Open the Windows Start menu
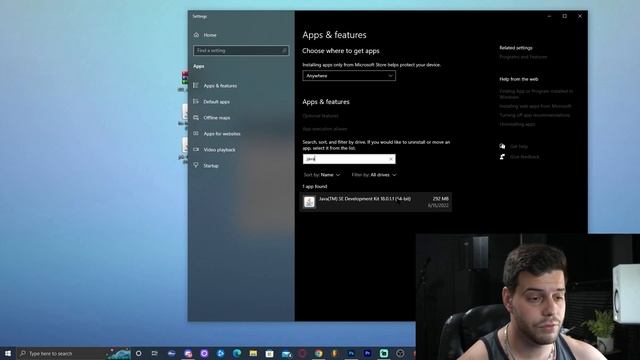Viewport: 640px width, 360px height. point(8,353)
